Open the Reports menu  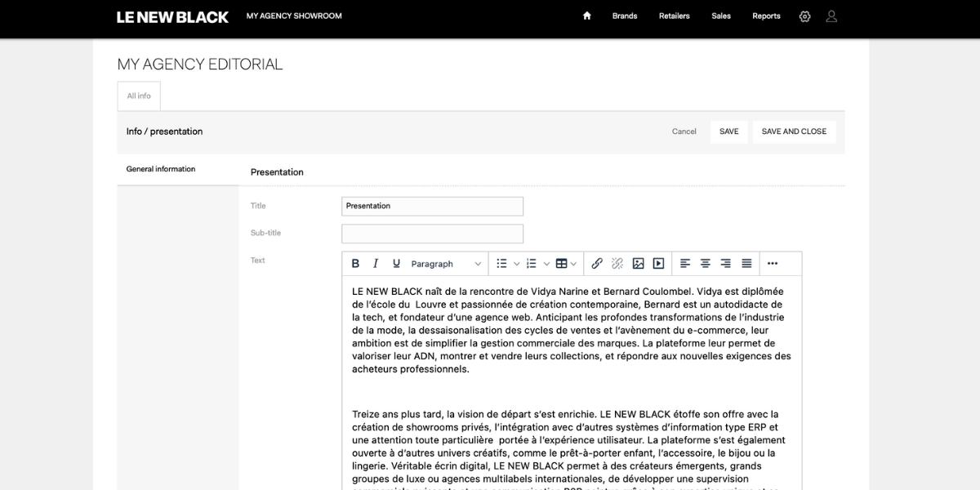[766, 16]
